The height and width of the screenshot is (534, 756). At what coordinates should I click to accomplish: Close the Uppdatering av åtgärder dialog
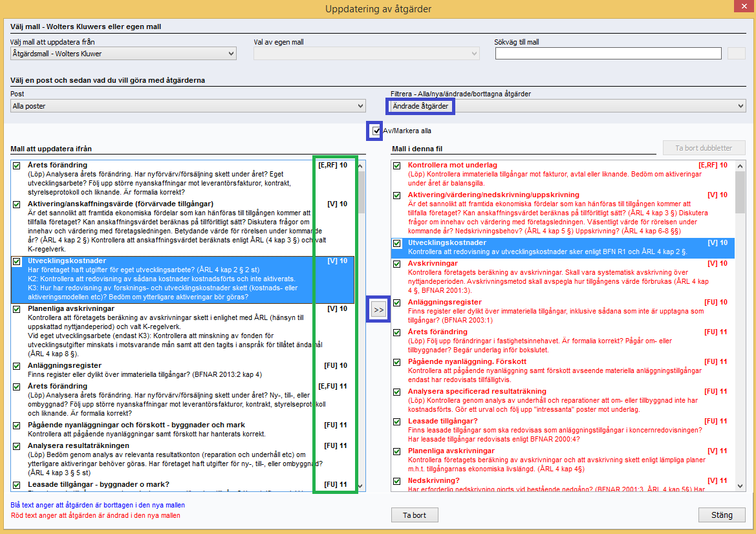click(x=745, y=5)
